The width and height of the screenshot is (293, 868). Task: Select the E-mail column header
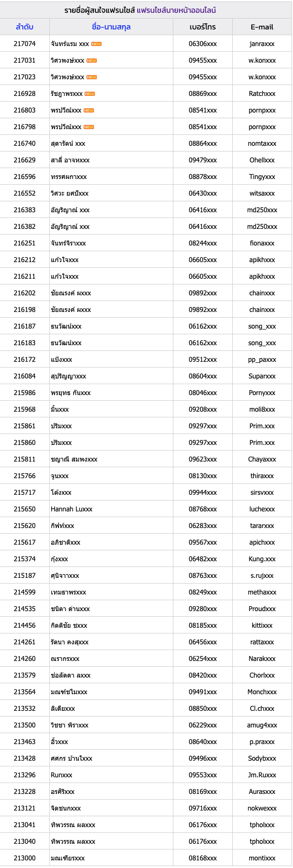click(262, 27)
